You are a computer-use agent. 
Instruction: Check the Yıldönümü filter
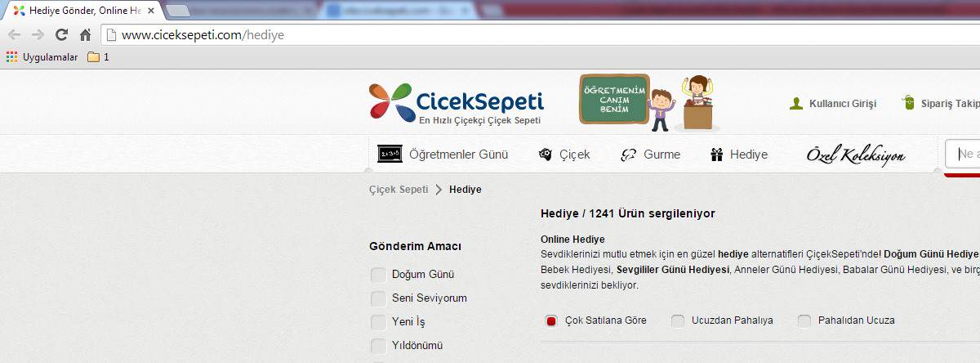(378, 345)
